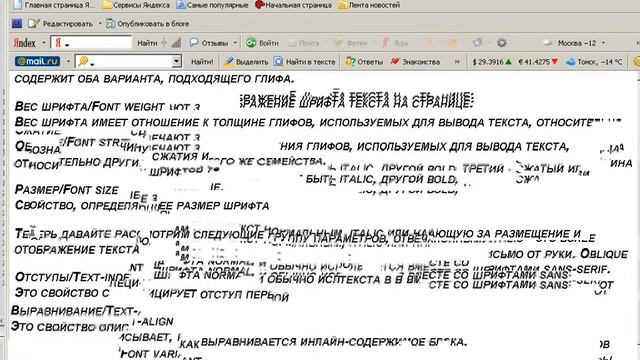The height and width of the screenshot is (360, 640).
Task: Click Опубликовать в блоге button
Action: [x=147, y=24]
